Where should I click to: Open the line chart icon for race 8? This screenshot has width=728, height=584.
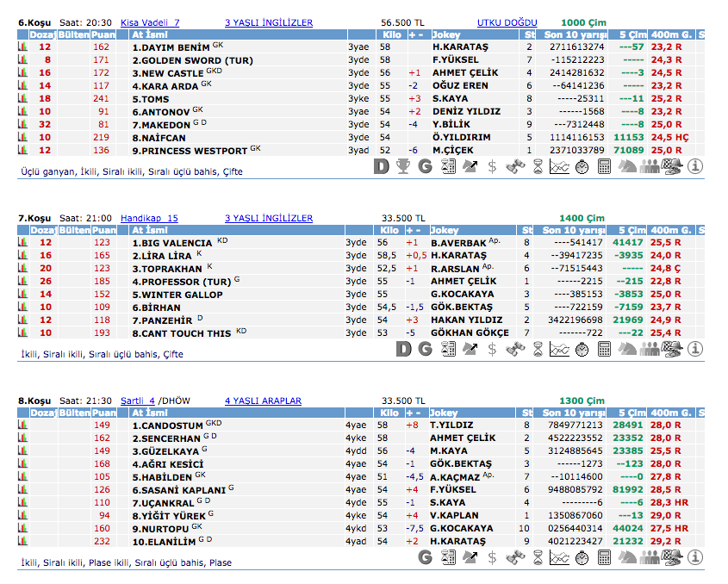point(560,557)
